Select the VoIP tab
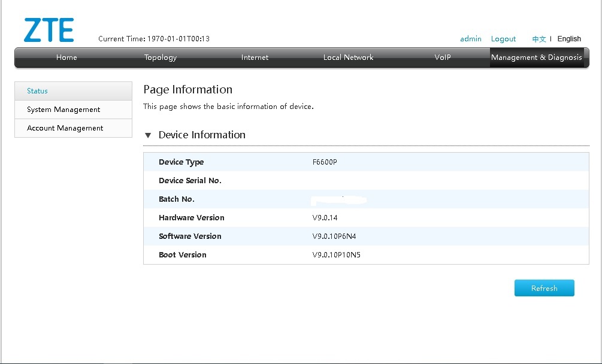 click(442, 57)
